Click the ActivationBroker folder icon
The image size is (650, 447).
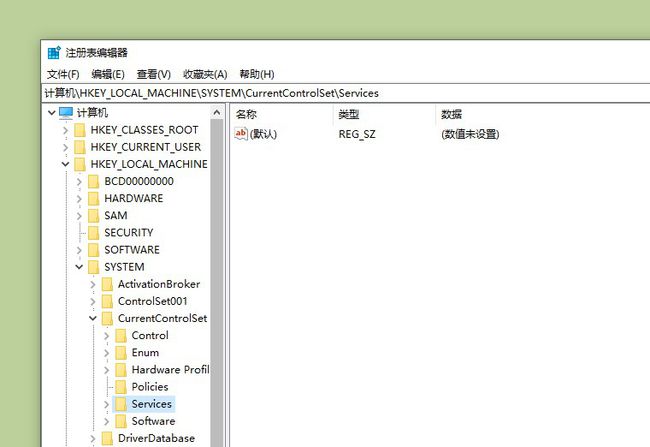coord(107,284)
